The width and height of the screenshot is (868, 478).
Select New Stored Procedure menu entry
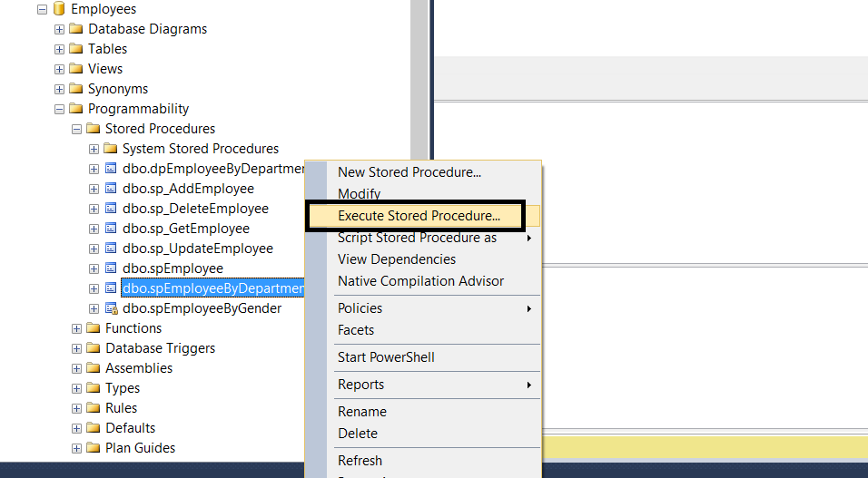pos(409,172)
